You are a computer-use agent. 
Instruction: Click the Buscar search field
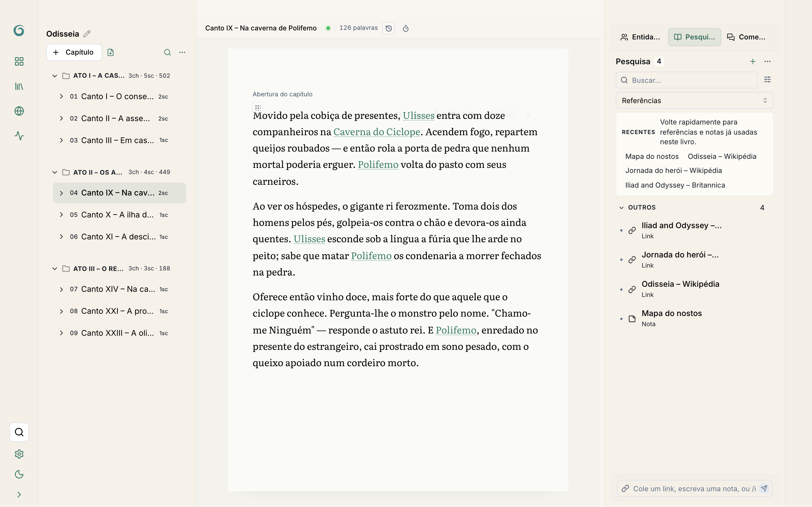click(x=687, y=80)
